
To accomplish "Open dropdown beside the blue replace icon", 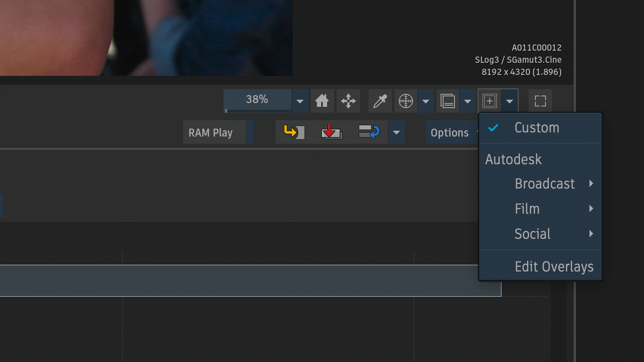I will click(x=396, y=133).
